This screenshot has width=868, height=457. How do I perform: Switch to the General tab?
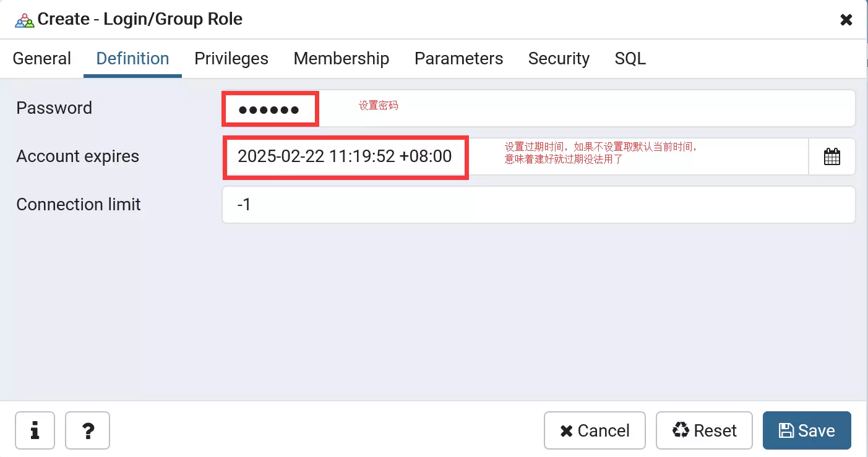[x=42, y=59]
